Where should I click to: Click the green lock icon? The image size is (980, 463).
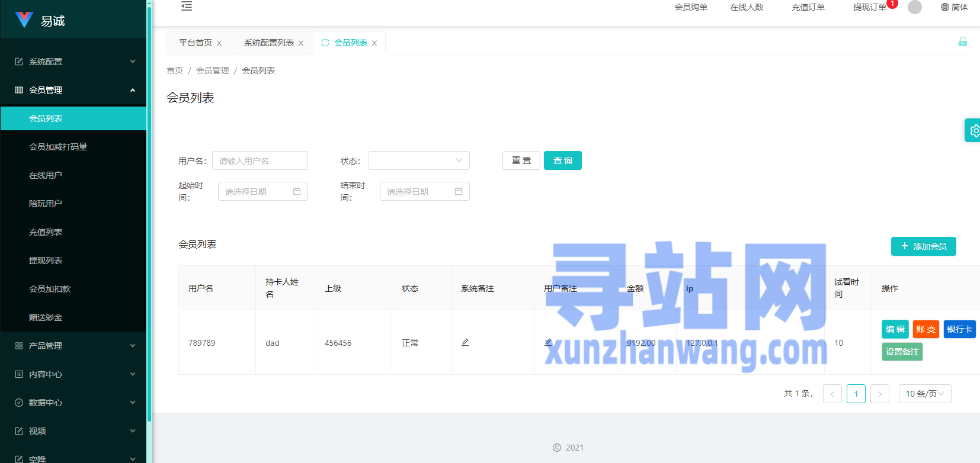962,41
